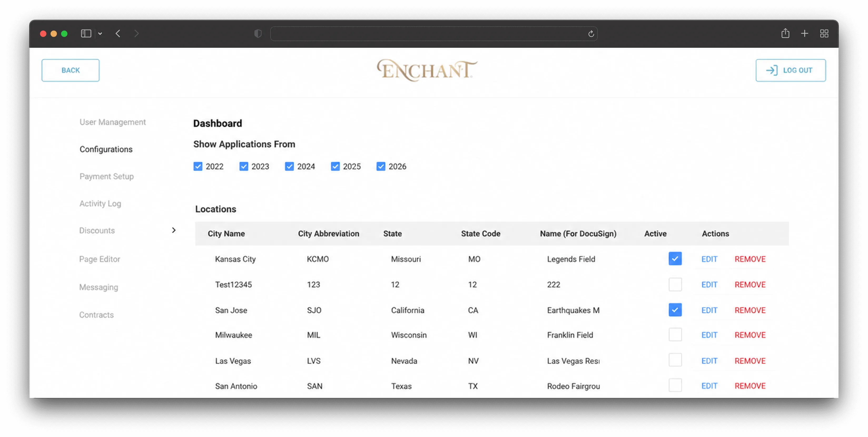Enable Active checkbox for San Antonio

tap(675, 385)
